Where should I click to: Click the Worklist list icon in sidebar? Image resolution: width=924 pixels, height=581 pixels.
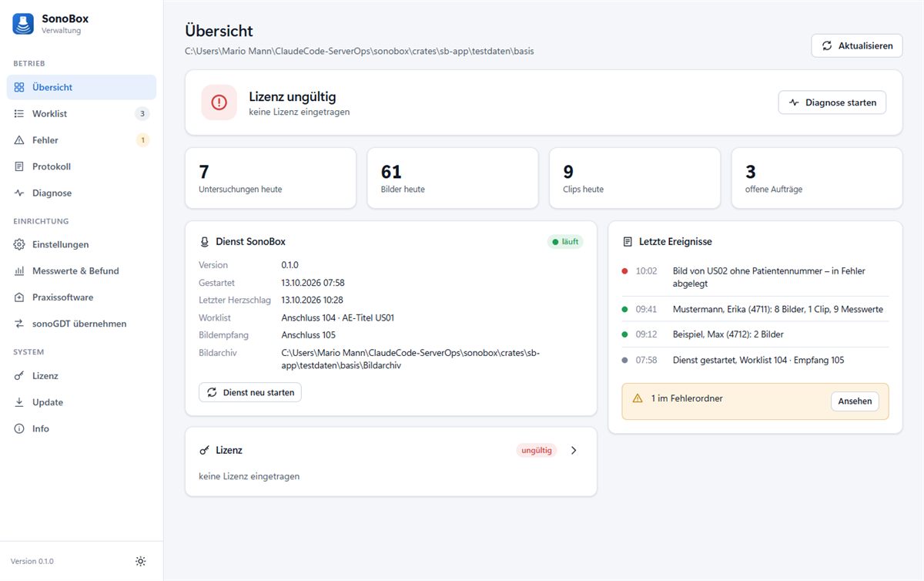(x=19, y=114)
